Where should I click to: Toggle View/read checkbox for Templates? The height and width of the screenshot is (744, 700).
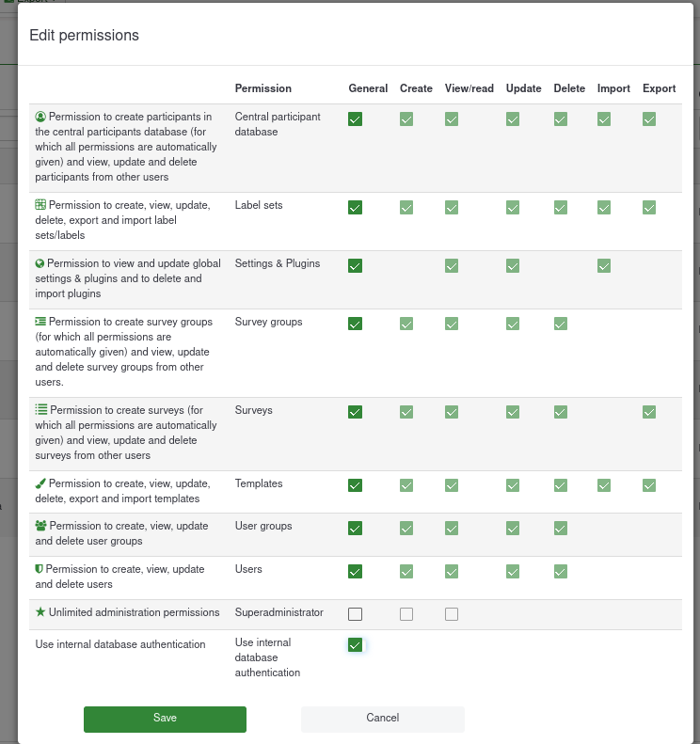452,485
